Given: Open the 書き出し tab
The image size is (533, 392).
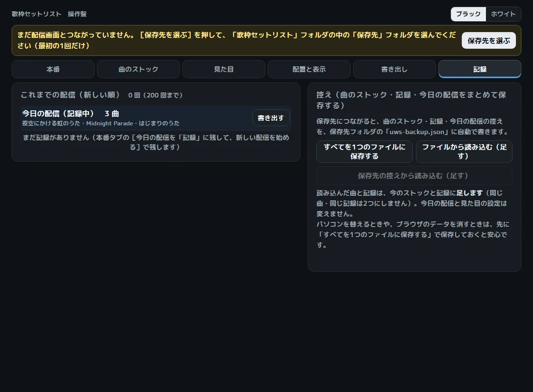Looking at the screenshot, I should pyautogui.click(x=395, y=69).
